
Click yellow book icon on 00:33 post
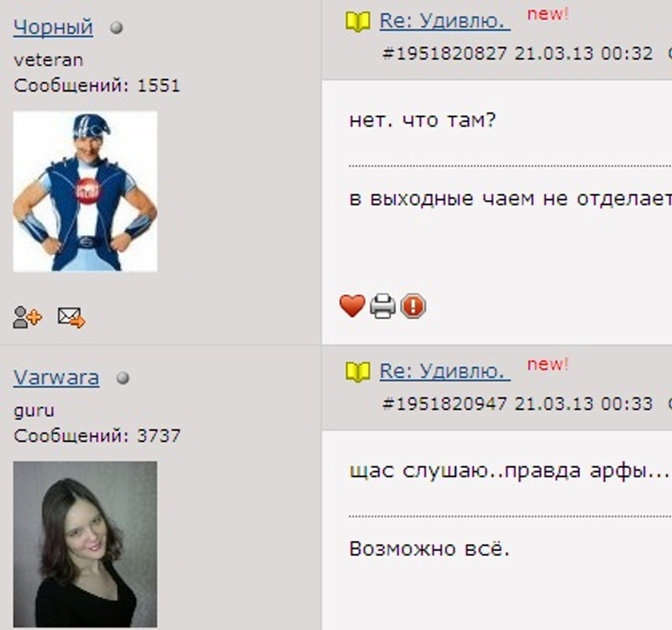click(x=358, y=372)
